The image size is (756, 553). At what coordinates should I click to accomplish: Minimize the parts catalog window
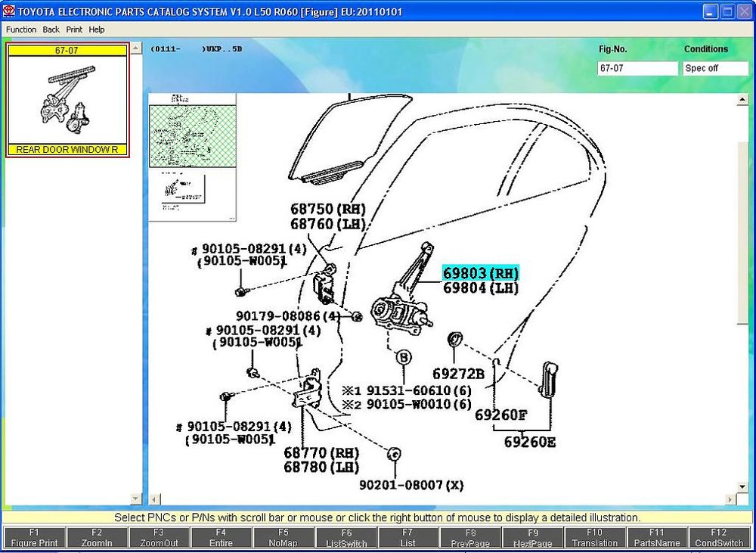click(x=710, y=11)
